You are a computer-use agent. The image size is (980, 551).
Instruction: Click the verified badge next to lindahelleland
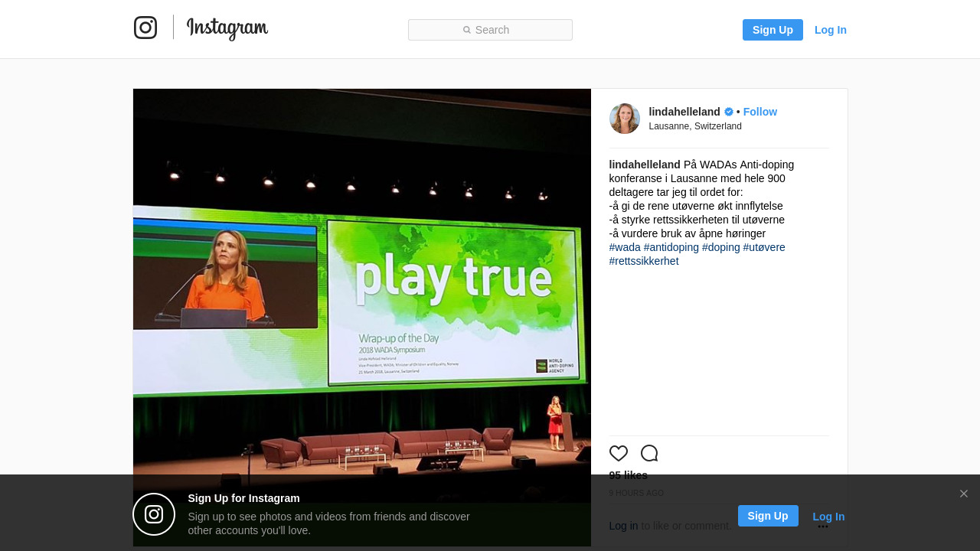coord(729,112)
